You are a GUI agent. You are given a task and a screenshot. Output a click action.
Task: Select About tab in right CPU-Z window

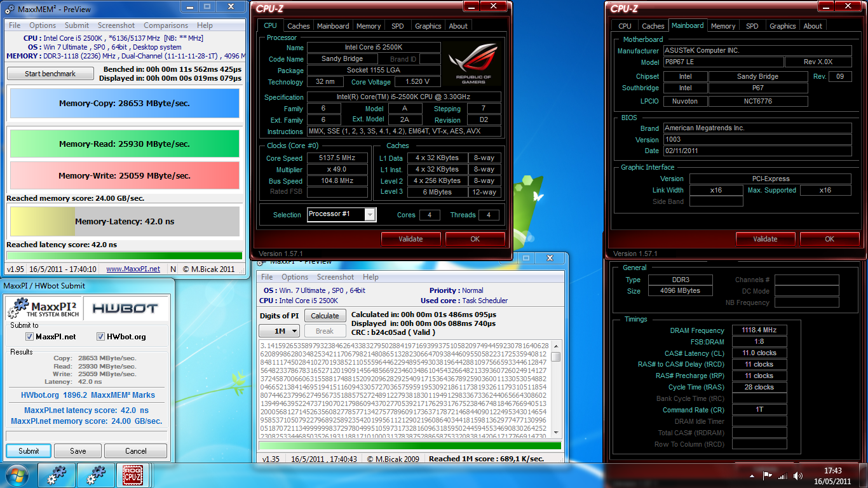pyautogui.click(x=813, y=26)
